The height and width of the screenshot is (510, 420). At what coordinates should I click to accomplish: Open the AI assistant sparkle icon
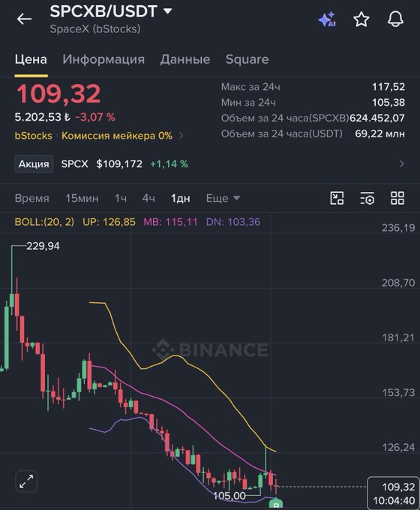point(327,19)
